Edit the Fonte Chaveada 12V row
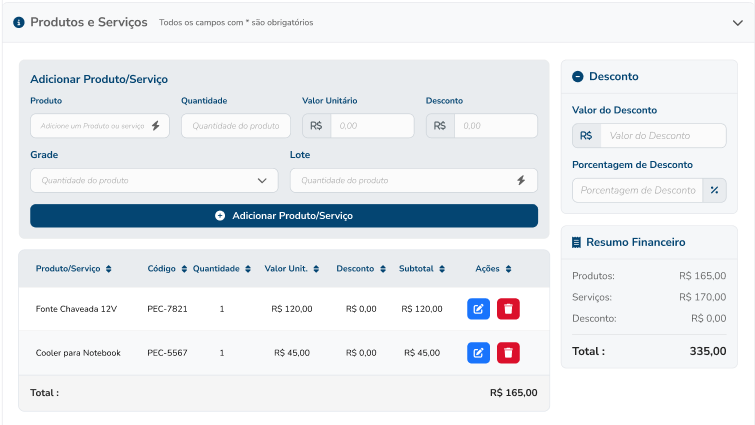Screen dimensions: 755x425 coord(478,309)
